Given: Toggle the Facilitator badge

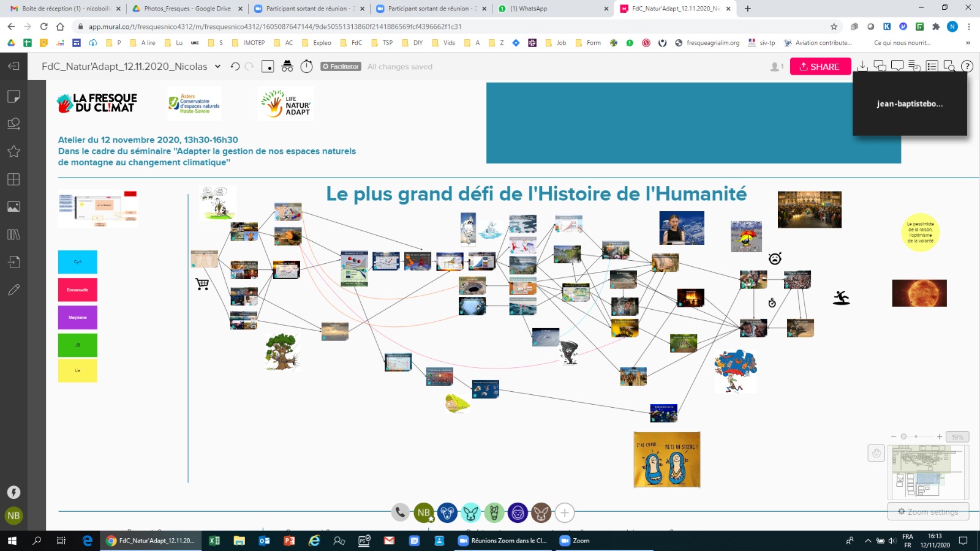Looking at the screenshot, I should (x=341, y=67).
